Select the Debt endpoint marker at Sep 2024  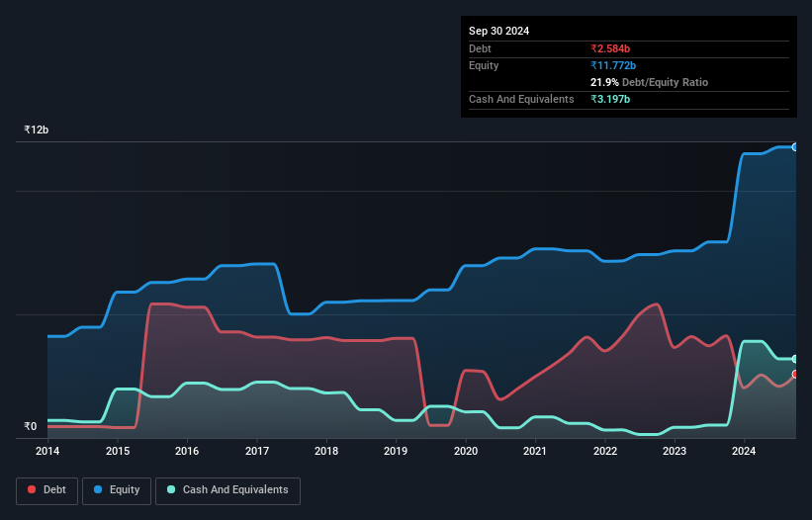click(795, 374)
